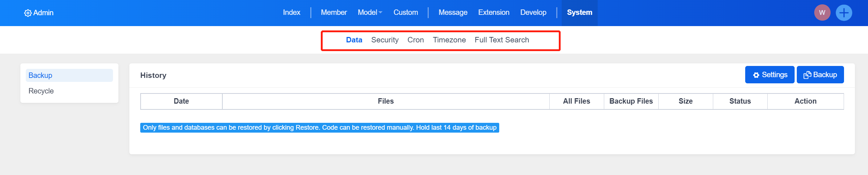Open the Member menu
Image resolution: width=868 pixels, height=175 pixels.
pyautogui.click(x=334, y=12)
